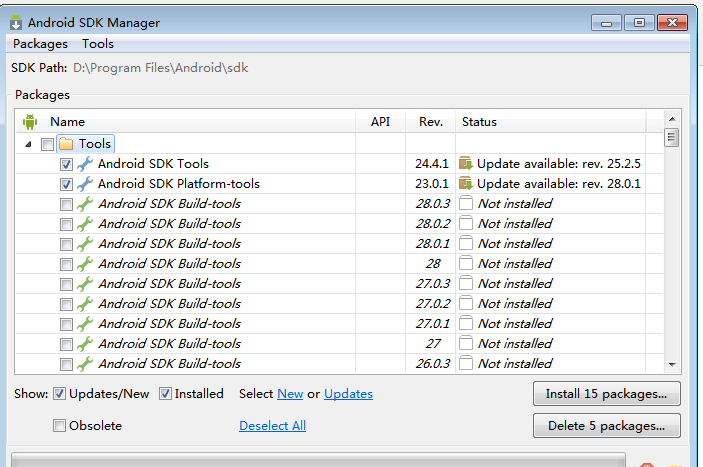The height and width of the screenshot is (467, 703).
Task: Click the not-installed status icon for rev. 27.0.3
Action: pyautogui.click(x=466, y=284)
